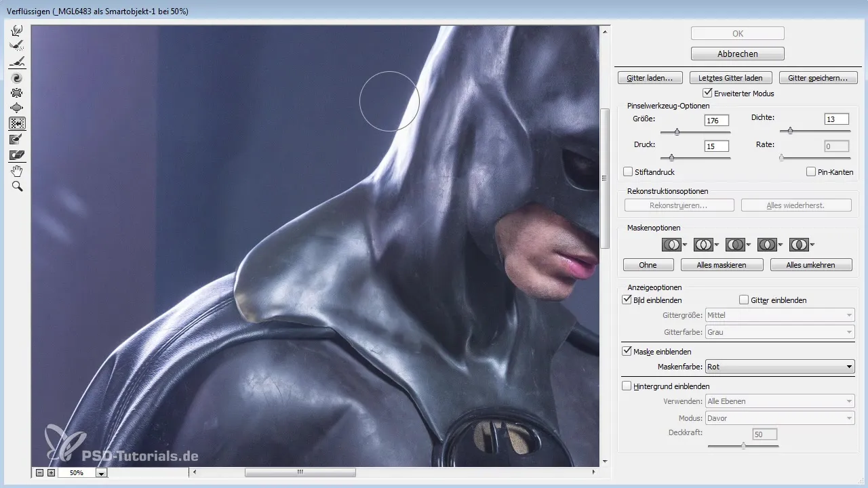
Task: Open the Modus Davor dropdown
Action: (x=780, y=418)
